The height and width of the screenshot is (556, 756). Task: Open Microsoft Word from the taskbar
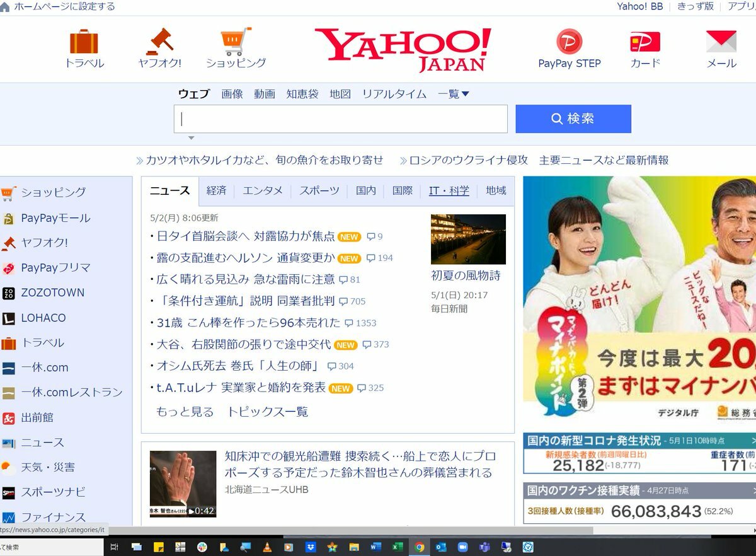(375, 547)
